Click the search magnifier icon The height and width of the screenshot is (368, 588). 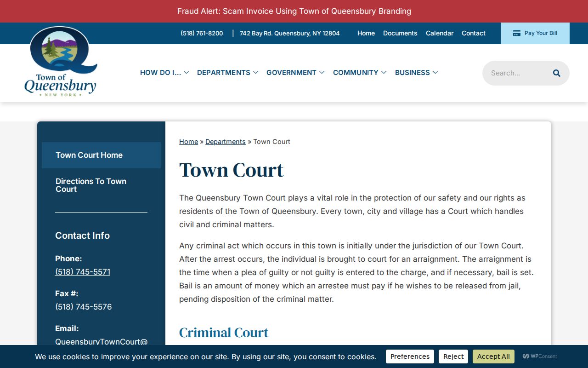[x=557, y=73]
